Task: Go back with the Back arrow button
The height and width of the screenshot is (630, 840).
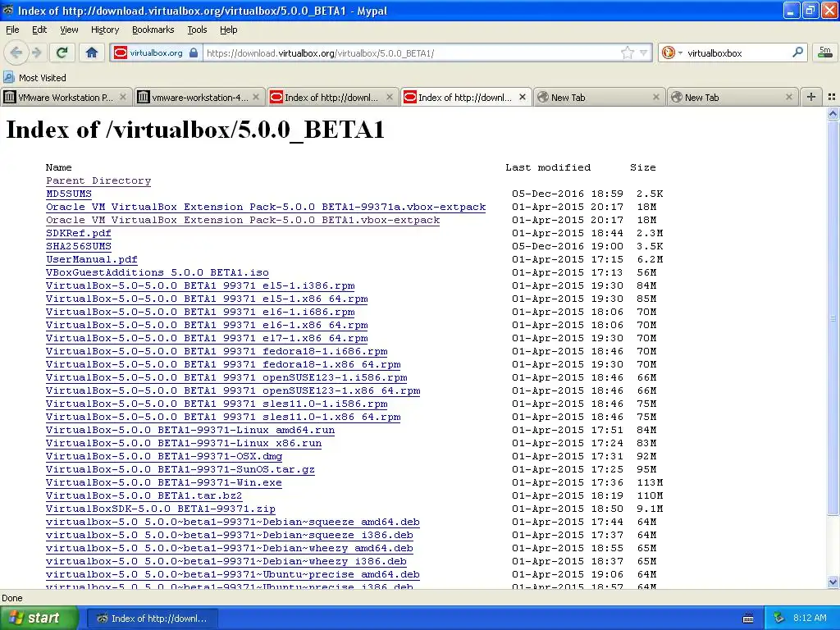Action: pyautogui.click(x=16, y=52)
